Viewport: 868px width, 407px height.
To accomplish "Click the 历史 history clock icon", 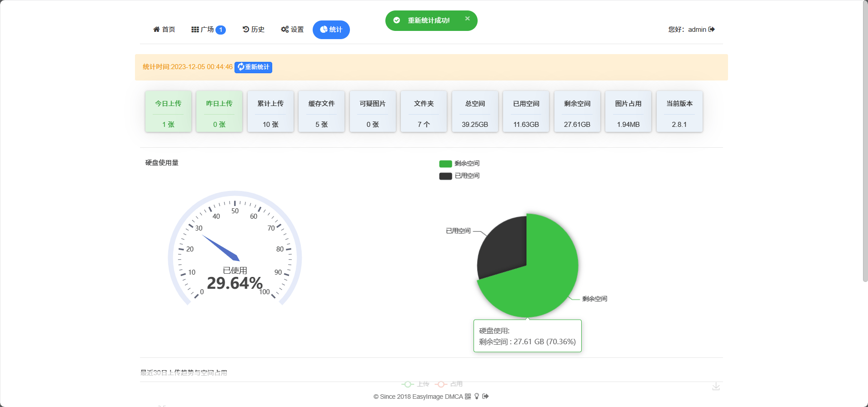I will point(246,30).
